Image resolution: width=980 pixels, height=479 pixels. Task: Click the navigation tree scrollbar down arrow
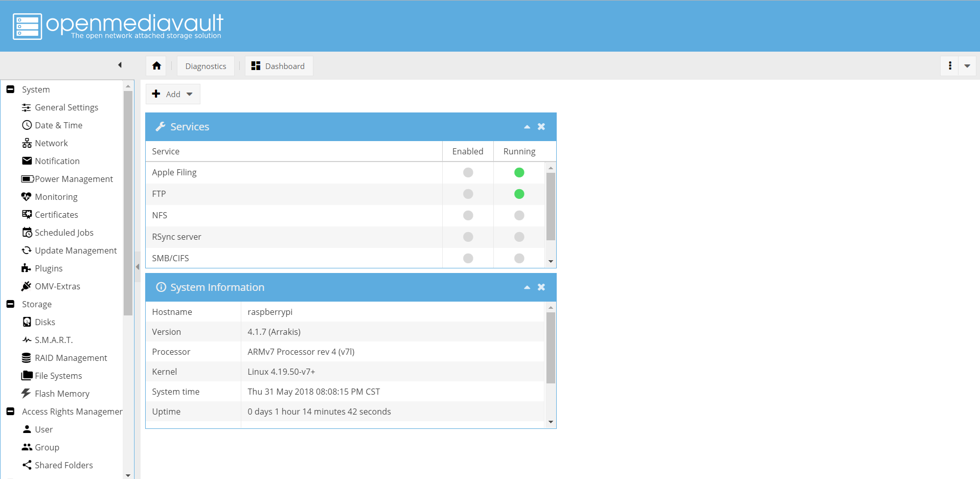pos(128,475)
